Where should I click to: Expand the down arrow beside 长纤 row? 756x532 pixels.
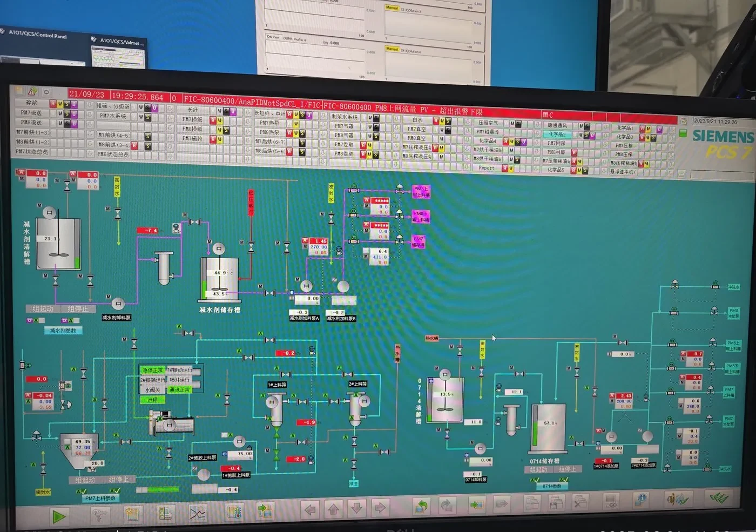tap(247, 111)
